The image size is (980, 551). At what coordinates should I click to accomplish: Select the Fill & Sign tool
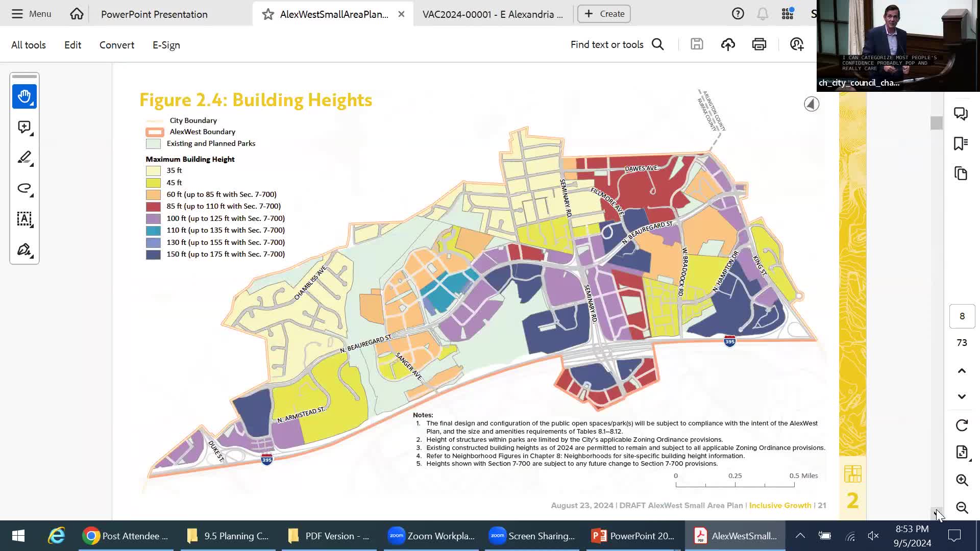click(23, 250)
